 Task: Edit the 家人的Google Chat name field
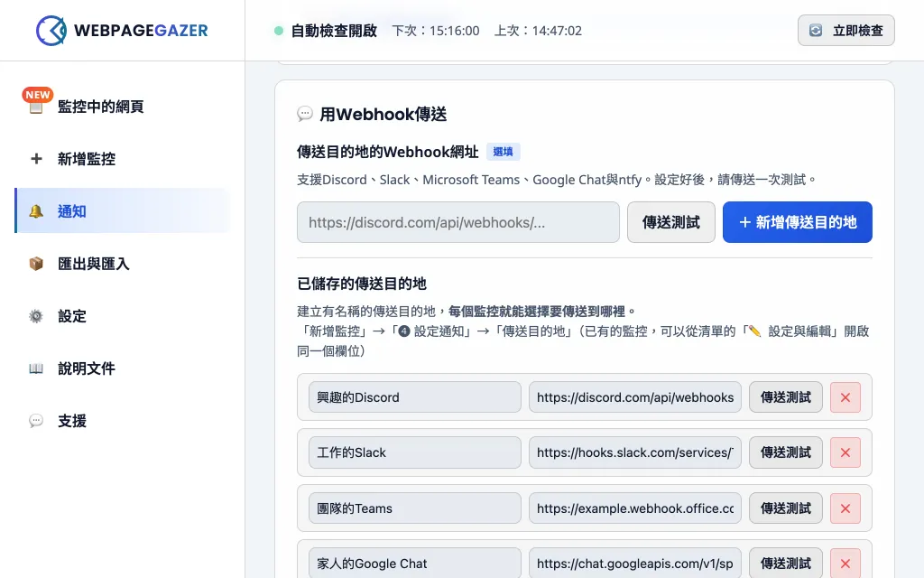[415, 564]
